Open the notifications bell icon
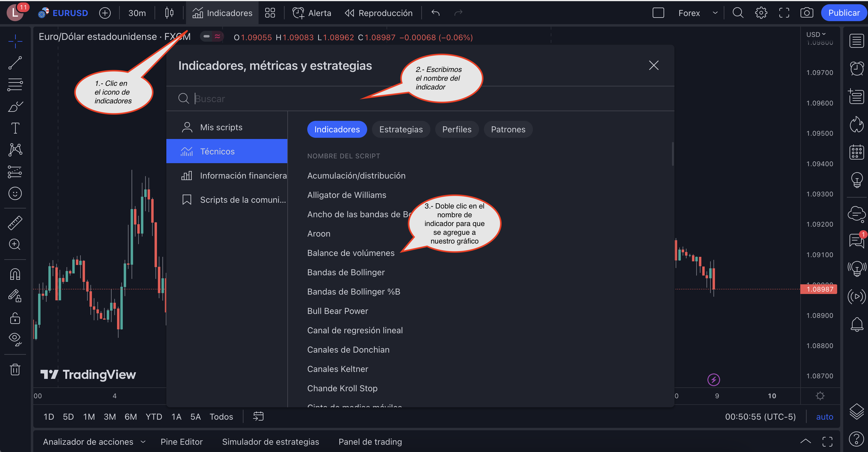This screenshot has height=452, width=868. (x=856, y=324)
